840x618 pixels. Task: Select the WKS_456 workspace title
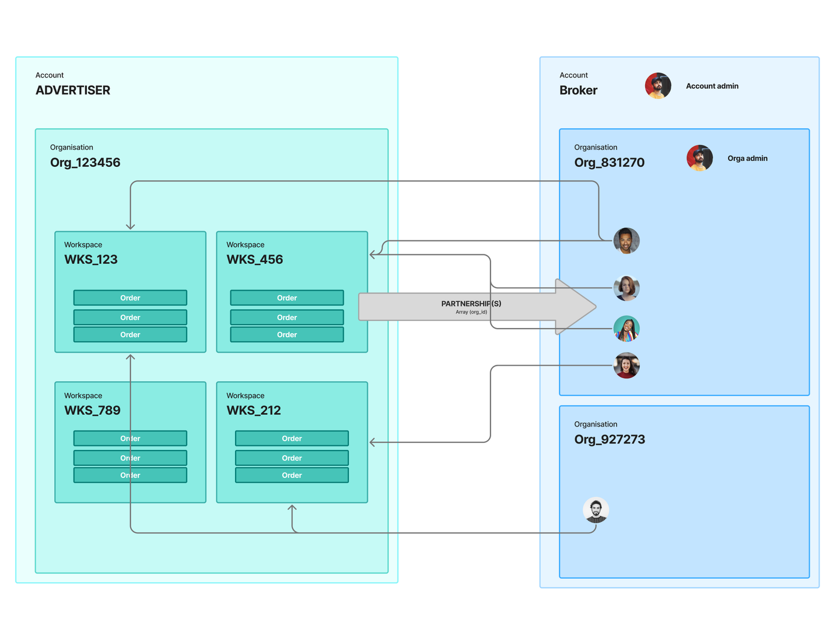click(x=255, y=260)
